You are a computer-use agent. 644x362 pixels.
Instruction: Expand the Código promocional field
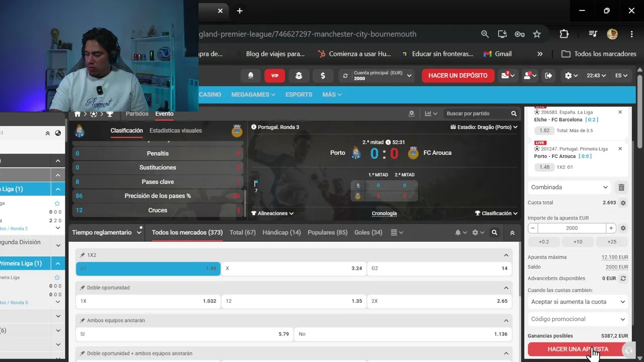click(578, 319)
